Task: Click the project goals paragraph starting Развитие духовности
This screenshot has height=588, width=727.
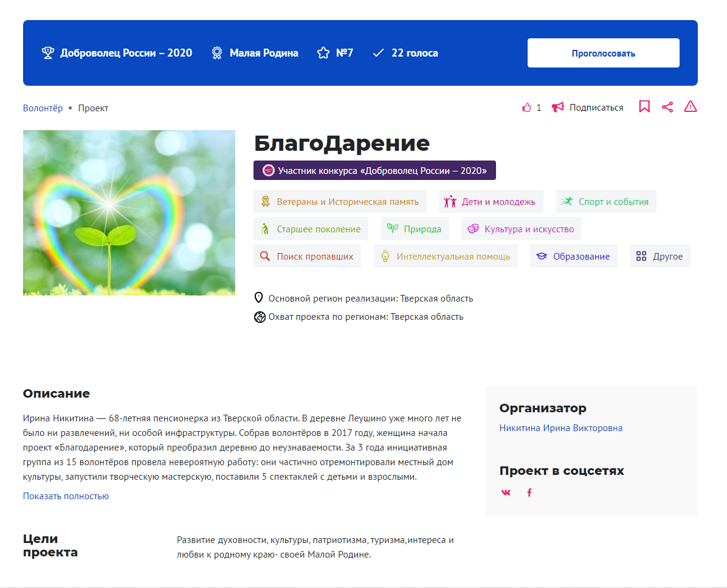Action: [315, 547]
